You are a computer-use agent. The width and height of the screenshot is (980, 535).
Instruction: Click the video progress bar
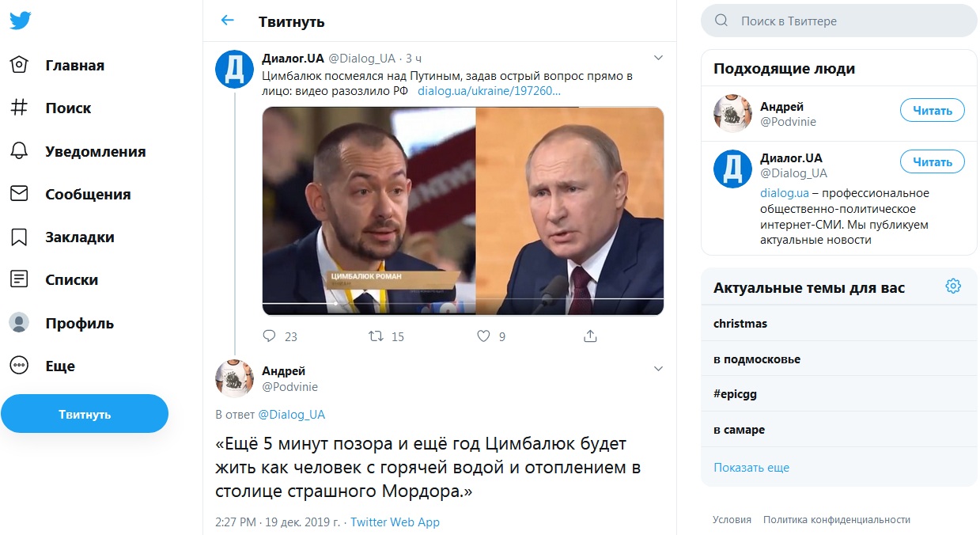463,304
